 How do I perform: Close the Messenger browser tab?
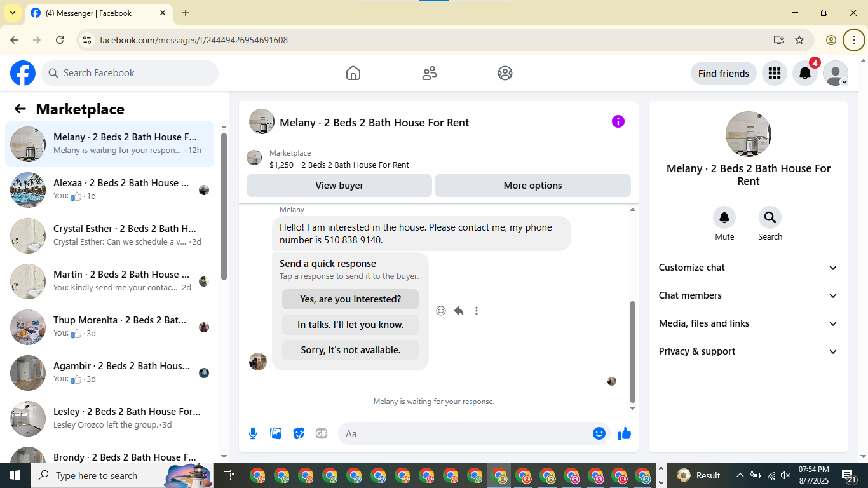tap(163, 13)
